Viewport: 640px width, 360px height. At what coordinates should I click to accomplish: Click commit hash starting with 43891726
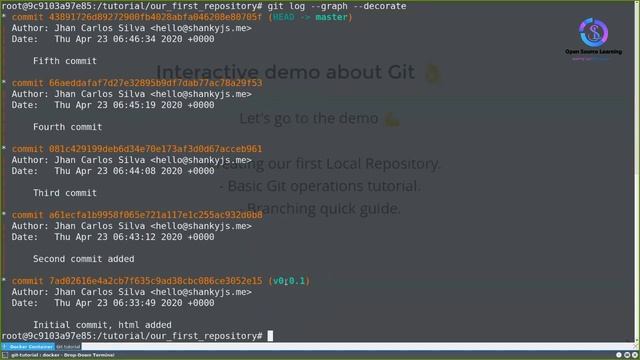coord(156,17)
